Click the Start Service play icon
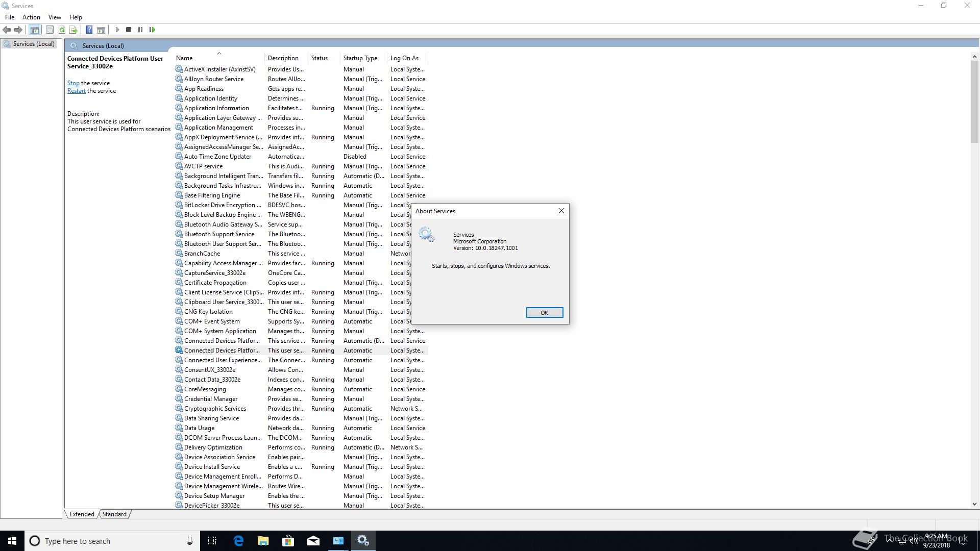The width and height of the screenshot is (980, 551). 117,30
